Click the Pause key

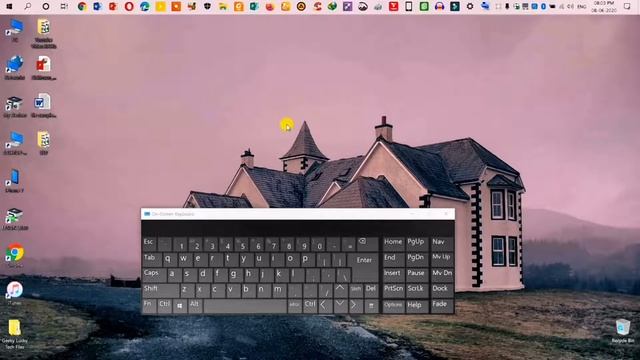(x=417, y=275)
